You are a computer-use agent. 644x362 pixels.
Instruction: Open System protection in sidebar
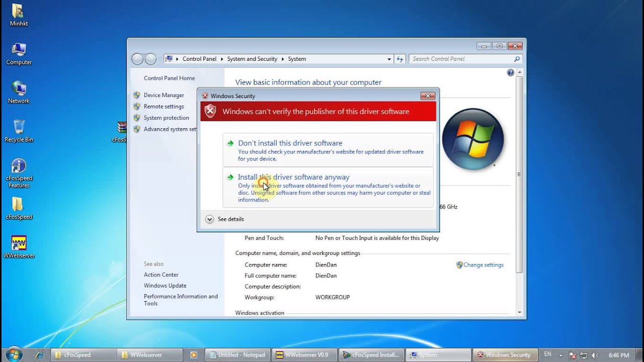(x=167, y=118)
